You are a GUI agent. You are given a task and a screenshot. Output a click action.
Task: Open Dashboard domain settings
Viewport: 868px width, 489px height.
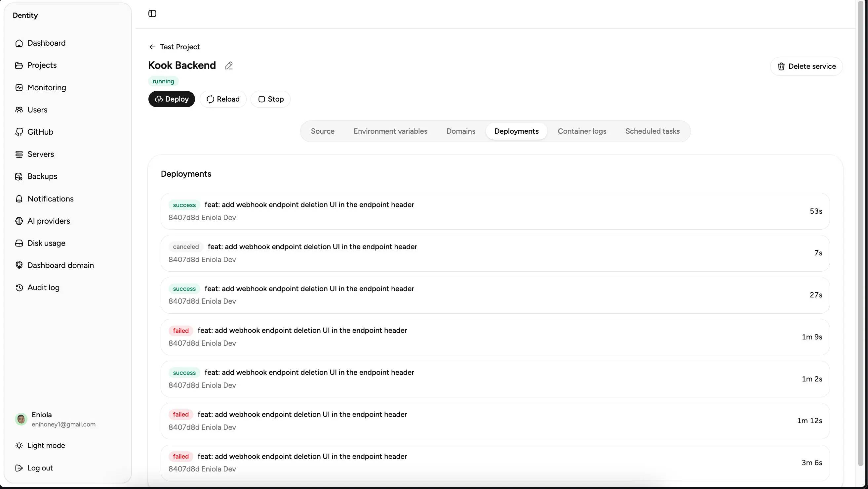pos(54,265)
